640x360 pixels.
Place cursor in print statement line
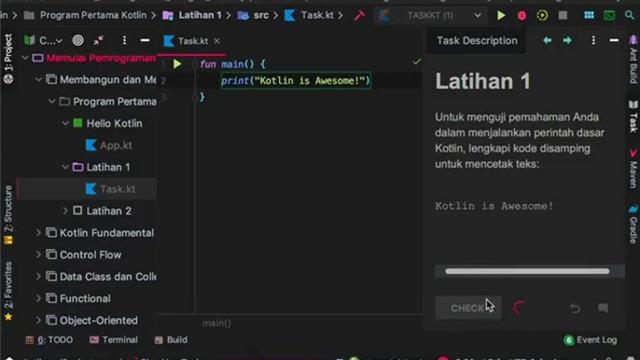pos(296,80)
